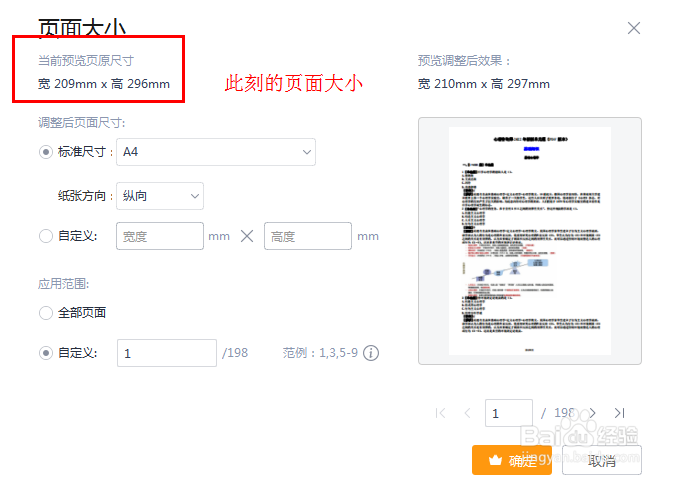This screenshot has width=678, height=481.
Task: Click the chevron arrow of the A4 combo box
Action: (307, 152)
